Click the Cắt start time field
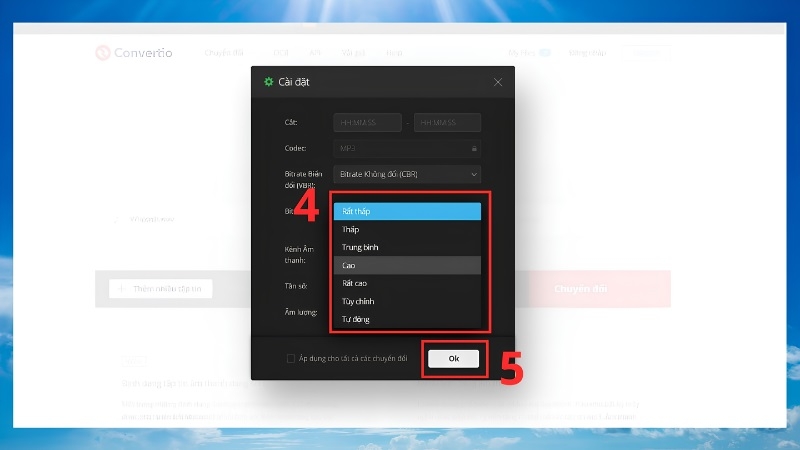Image resolution: width=800 pixels, height=450 pixels. (367, 122)
